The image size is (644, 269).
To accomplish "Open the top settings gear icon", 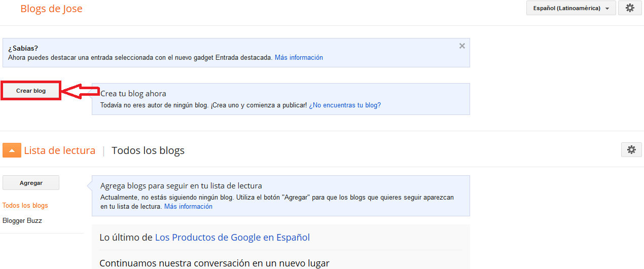I will pos(630,8).
